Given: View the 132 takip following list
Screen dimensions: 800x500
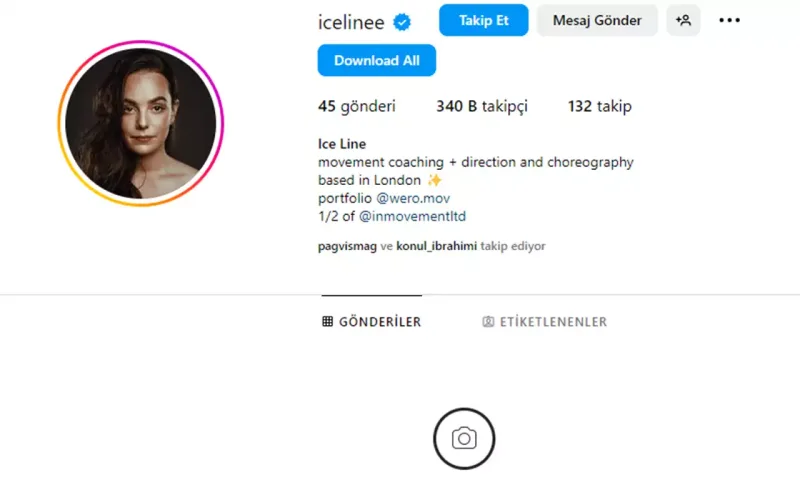Looking at the screenshot, I should coord(599,106).
